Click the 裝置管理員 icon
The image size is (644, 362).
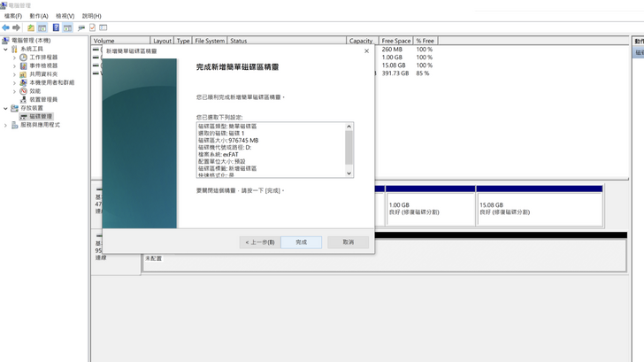[23, 99]
